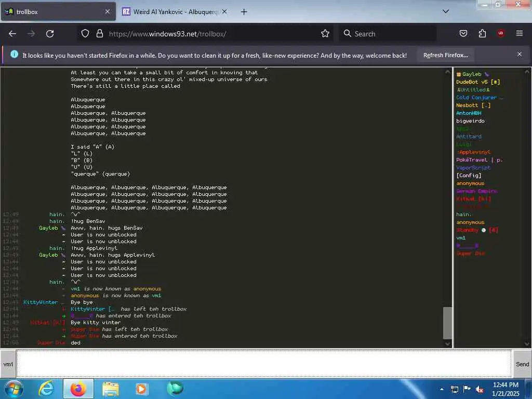
Task: Select Antitard in the user list
Action: point(469,137)
